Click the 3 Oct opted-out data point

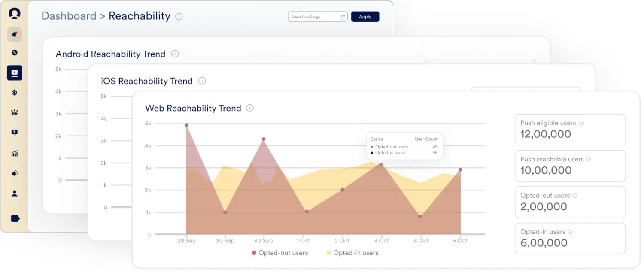point(380,163)
